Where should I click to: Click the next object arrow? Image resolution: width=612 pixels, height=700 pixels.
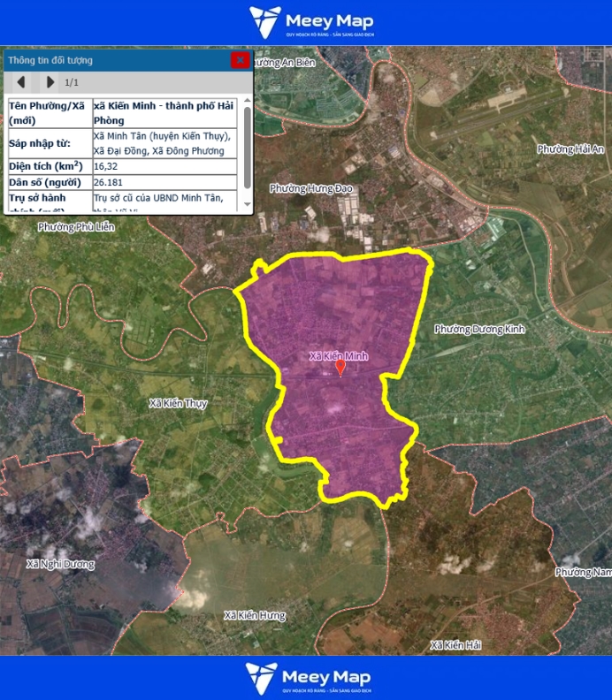click(x=50, y=82)
